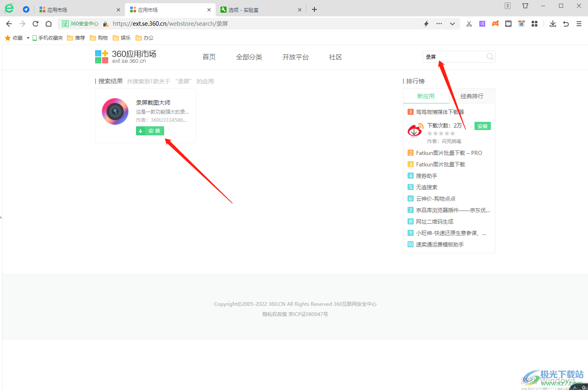Image resolution: width=588 pixels, height=390 pixels.
Task: Click the undo restore-page icon
Action: pos(566,24)
